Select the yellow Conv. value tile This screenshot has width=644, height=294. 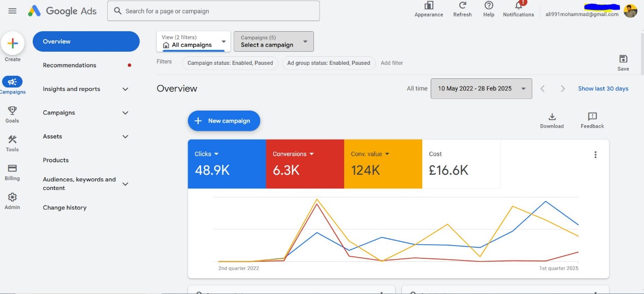383,164
